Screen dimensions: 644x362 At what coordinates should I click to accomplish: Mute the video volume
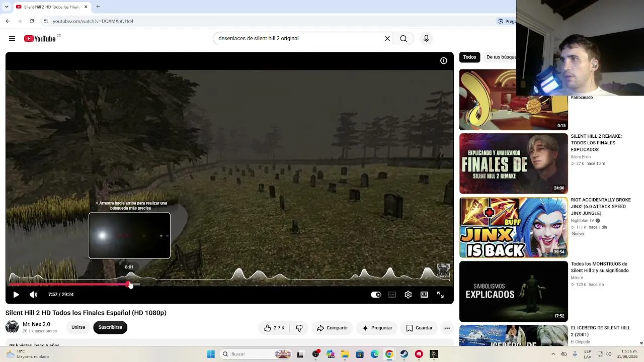(34, 295)
